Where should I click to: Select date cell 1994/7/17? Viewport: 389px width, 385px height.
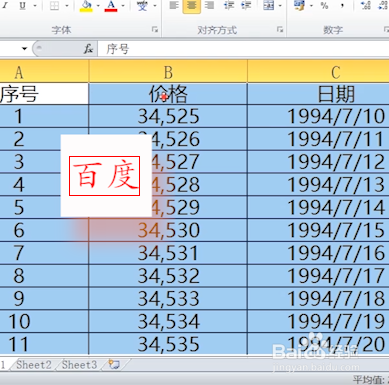318,276
